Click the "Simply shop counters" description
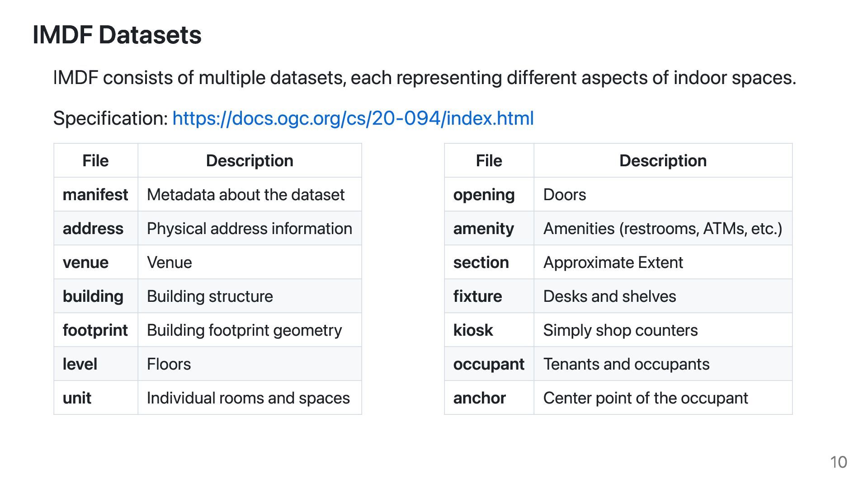This screenshot has height=488, width=868. tap(620, 330)
